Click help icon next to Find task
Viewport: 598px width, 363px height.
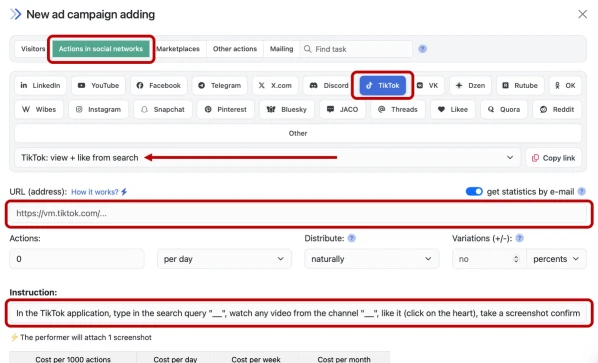423,49
